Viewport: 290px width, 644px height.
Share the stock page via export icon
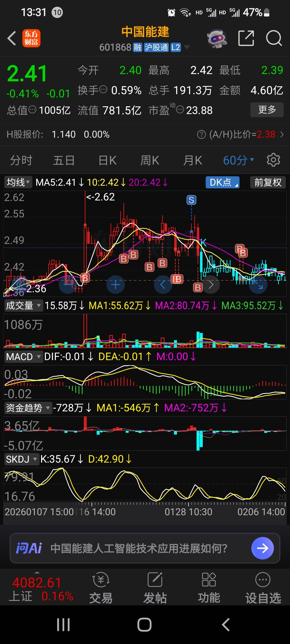coord(246,38)
